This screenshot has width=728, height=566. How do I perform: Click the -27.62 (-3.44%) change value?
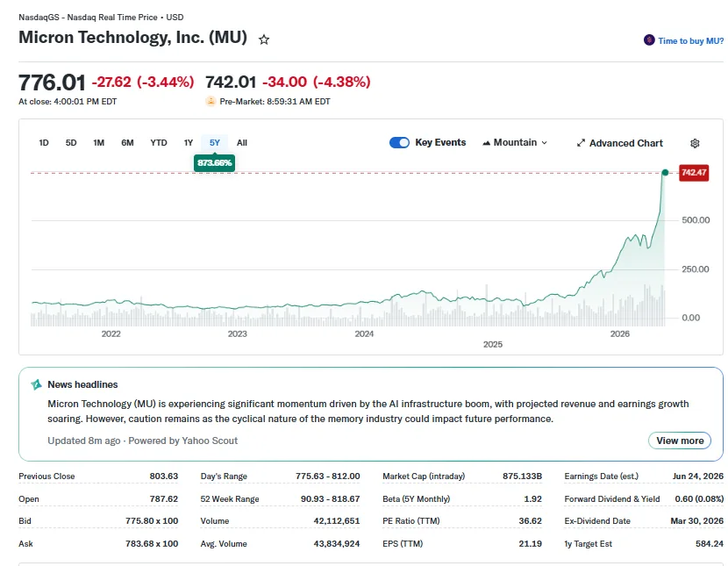click(x=143, y=82)
